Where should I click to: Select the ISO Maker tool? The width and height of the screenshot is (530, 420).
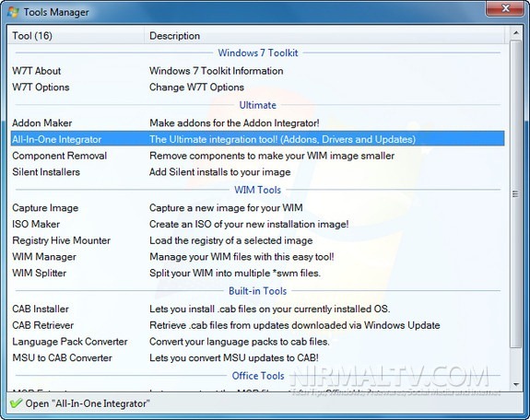[36, 224]
